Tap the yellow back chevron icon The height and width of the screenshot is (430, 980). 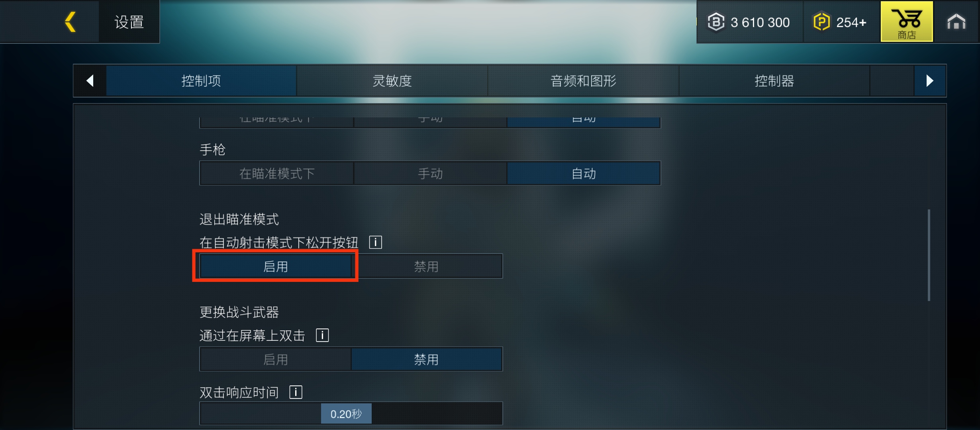[x=70, y=21]
